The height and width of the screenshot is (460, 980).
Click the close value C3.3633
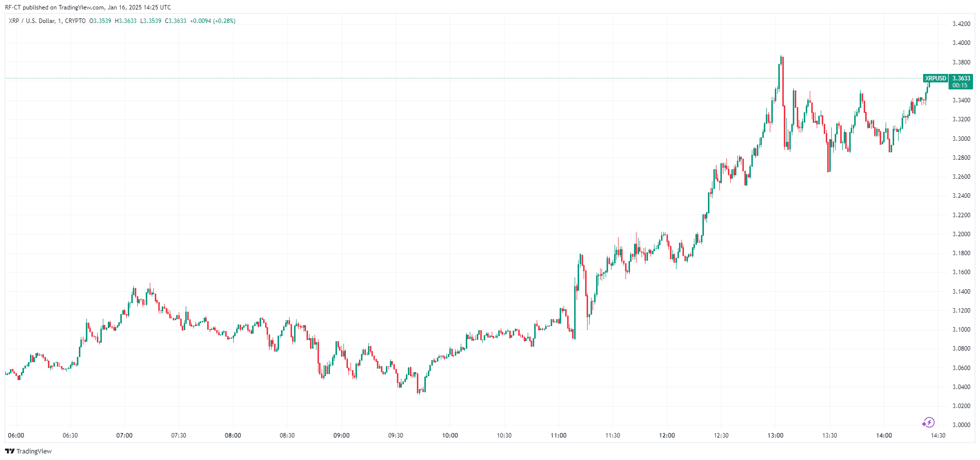coord(176,21)
